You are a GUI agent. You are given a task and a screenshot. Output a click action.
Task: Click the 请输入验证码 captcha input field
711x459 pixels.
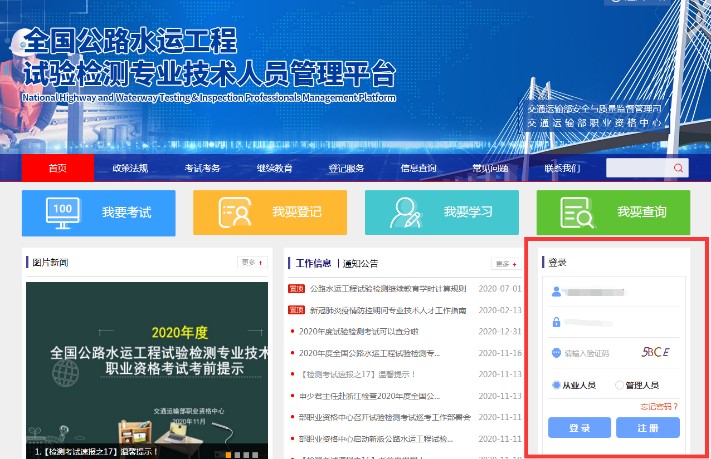589,353
